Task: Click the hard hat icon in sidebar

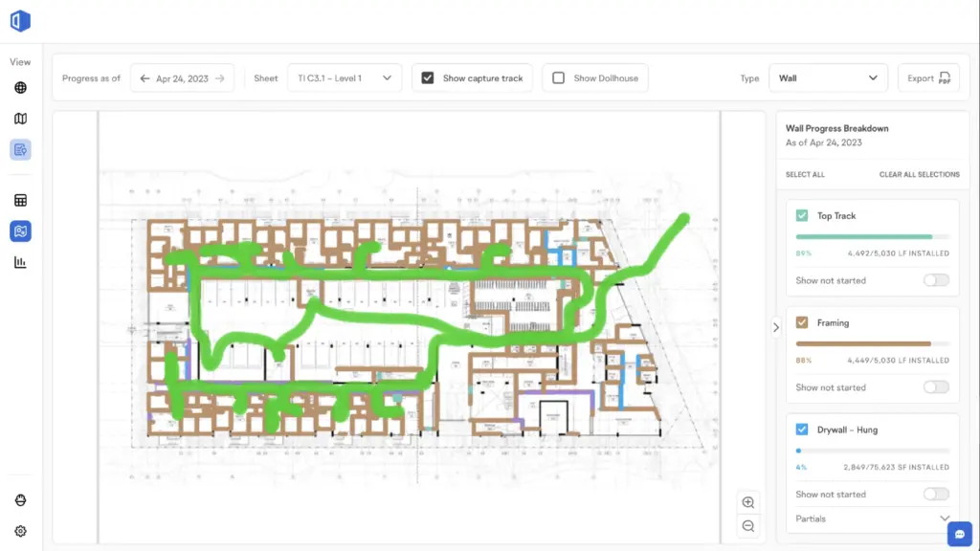Action: (20, 500)
